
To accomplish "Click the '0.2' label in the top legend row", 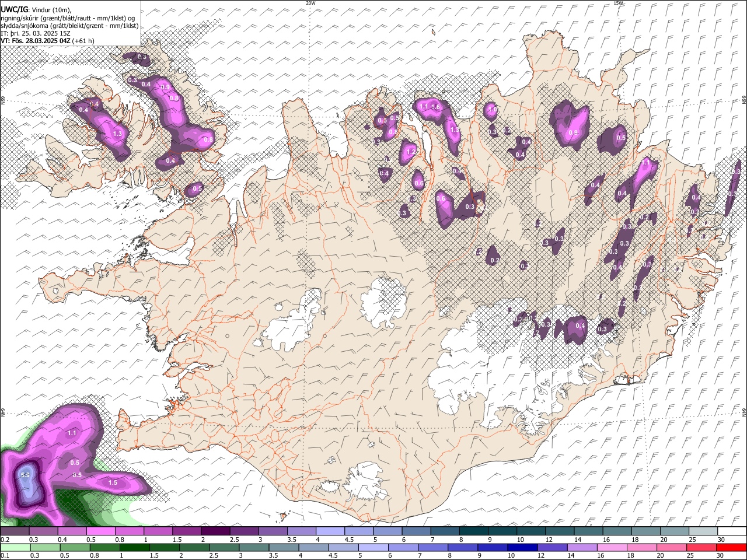I will 5,540.
